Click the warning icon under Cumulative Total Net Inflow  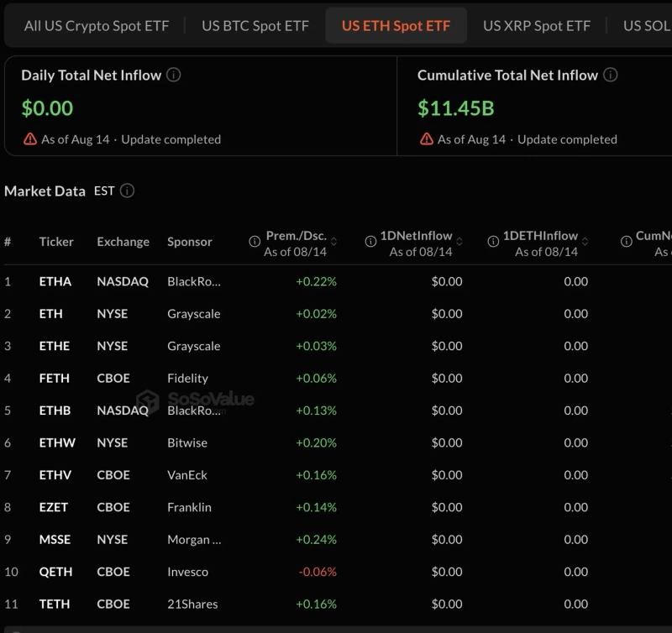point(427,139)
